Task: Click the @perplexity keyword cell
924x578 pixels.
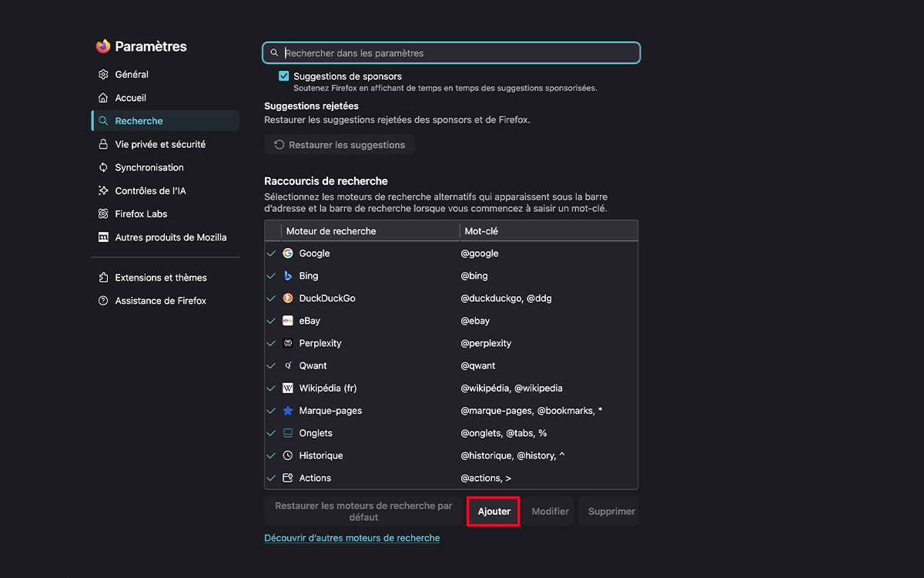Action: click(486, 343)
